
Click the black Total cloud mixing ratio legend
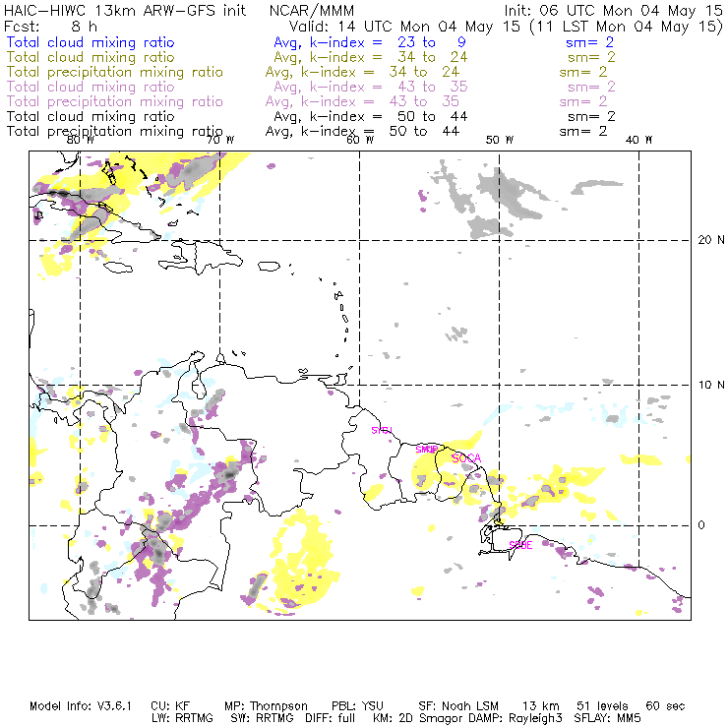point(91,116)
